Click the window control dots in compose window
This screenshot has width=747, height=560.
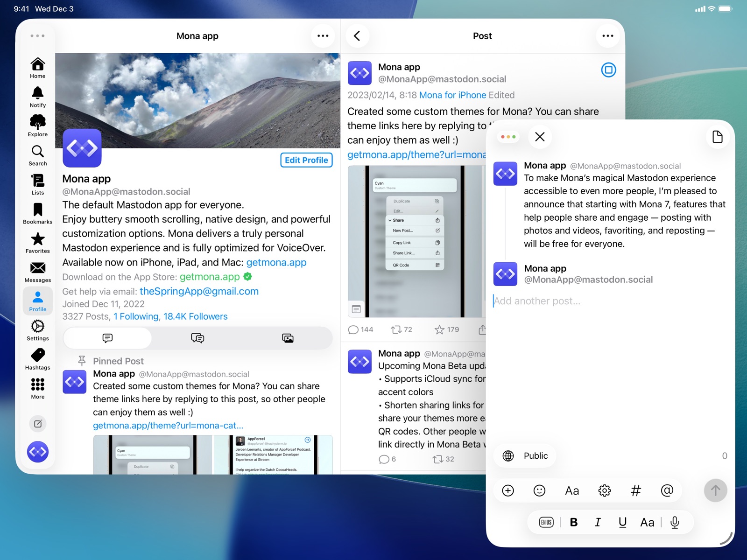click(508, 137)
